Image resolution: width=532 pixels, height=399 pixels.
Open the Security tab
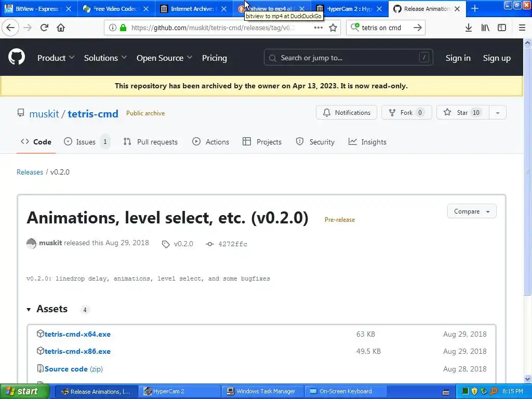pos(315,142)
